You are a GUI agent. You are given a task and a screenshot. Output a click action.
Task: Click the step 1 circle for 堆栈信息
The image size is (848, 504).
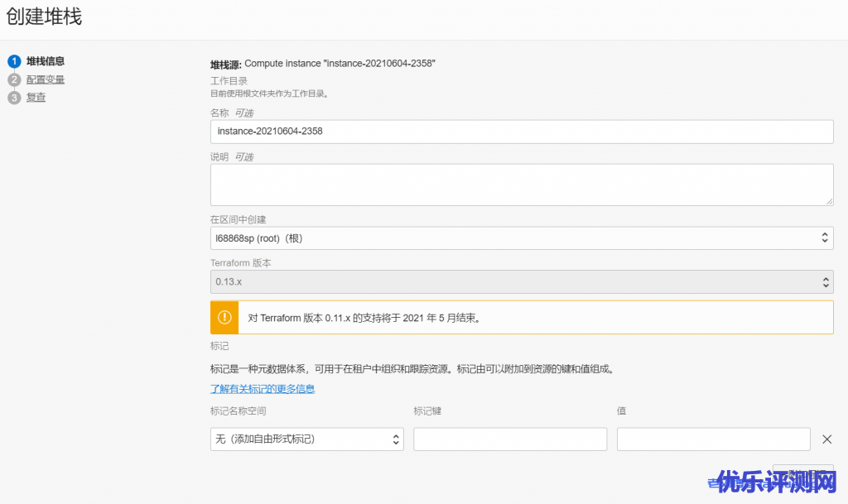click(x=13, y=61)
